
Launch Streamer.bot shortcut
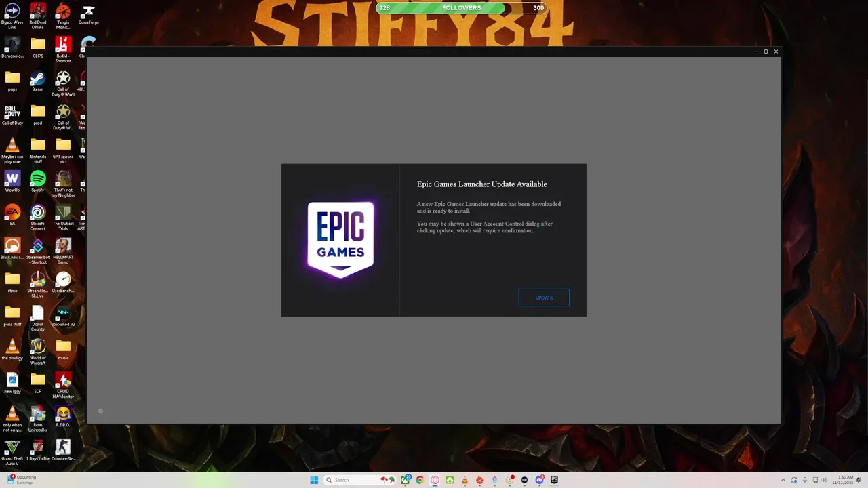click(x=37, y=251)
